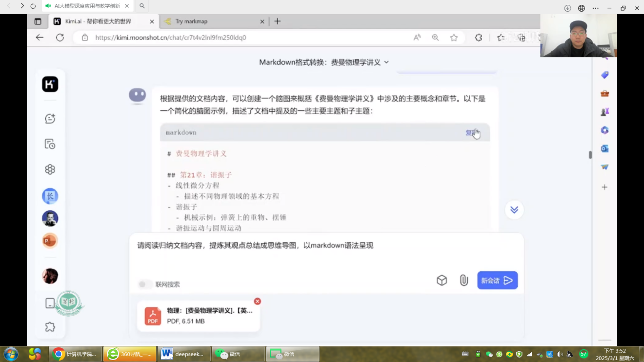Click the cube icon in the input box
The height and width of the screenshot is (362, 644).
click(442, 281)
